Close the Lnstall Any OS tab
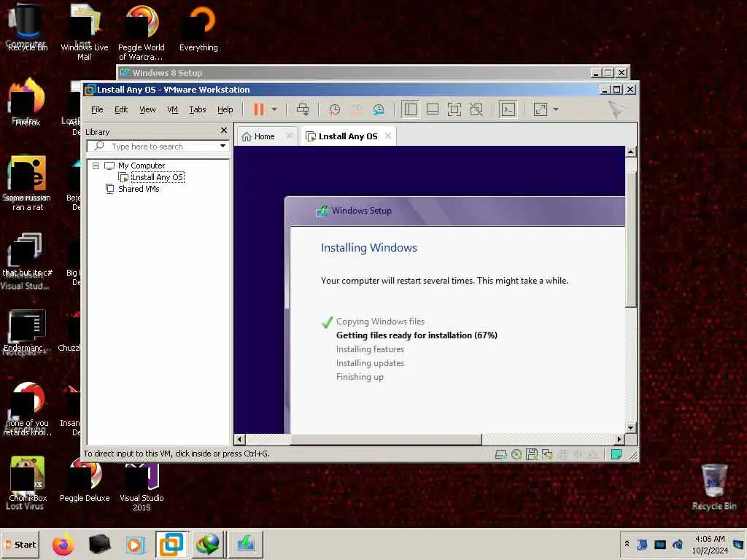 [388, 136]
